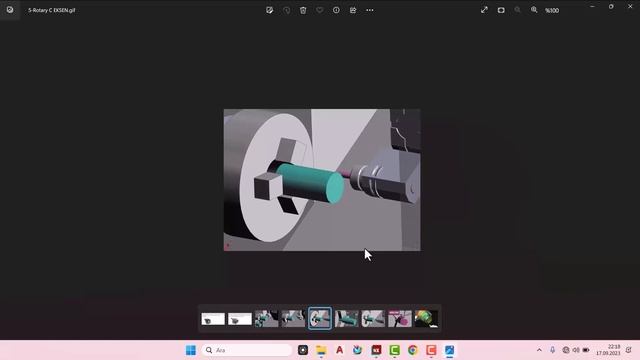This screenshot has height=360, width=640.
Task: Toggle fit-to-window zoom icon
Action: click(501, 10)
